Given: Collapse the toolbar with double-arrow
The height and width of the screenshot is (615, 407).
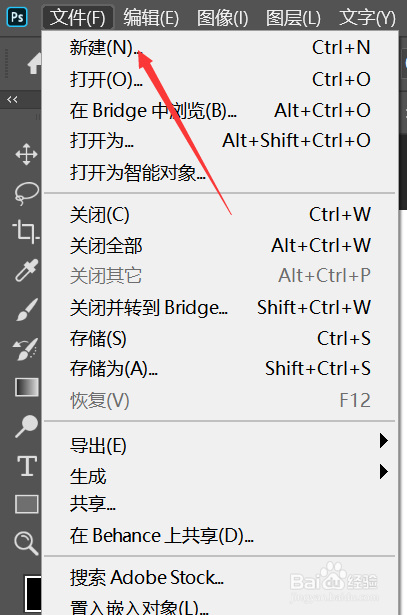Looking at the screenshot, I should point(12,100).
